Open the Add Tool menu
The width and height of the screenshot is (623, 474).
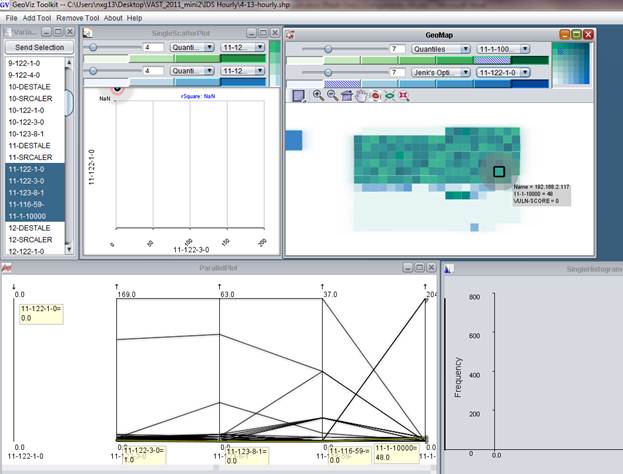pos(38,18)
